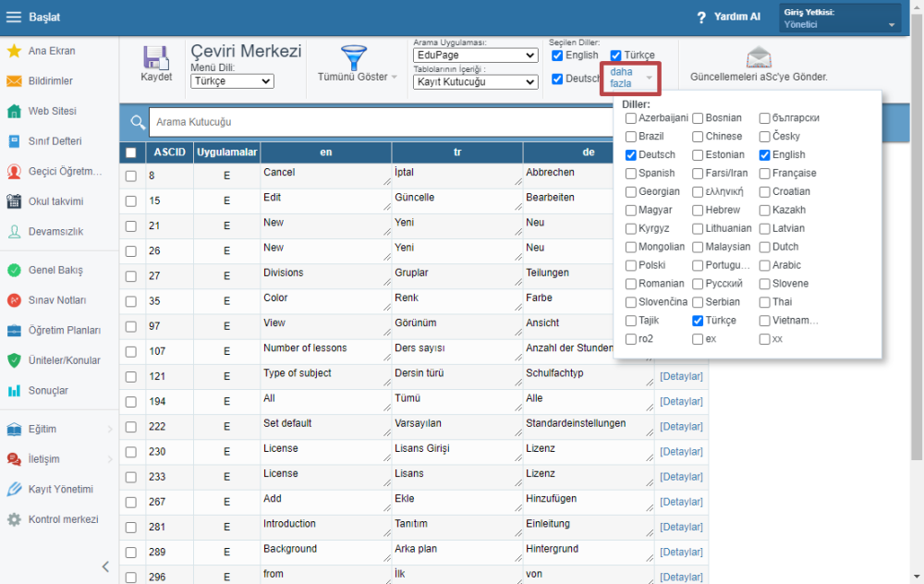Expand the Eğitim submenu arrow
Viewport: 924px width, 584px height.
point(110,429)
